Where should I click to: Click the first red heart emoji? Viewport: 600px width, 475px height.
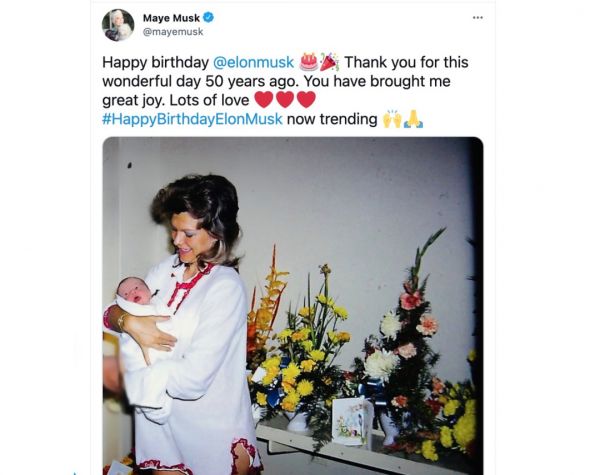[x=263, y=100]
